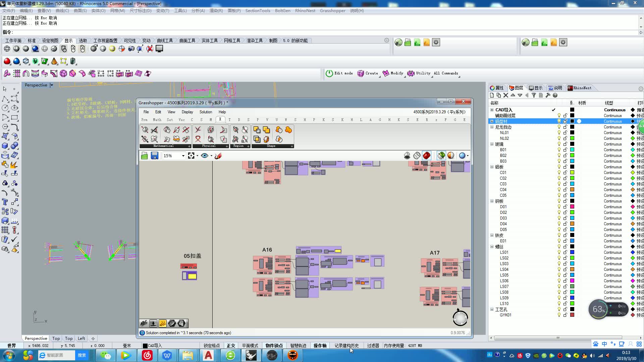Click All Commands button
This screenshot has width=644, height=362.
point(446,73)
